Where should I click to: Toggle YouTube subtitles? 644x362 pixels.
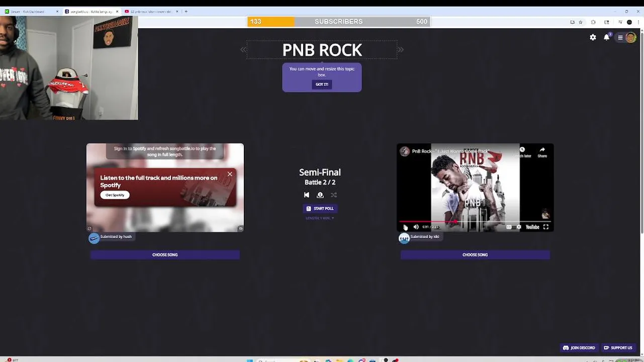509,227
